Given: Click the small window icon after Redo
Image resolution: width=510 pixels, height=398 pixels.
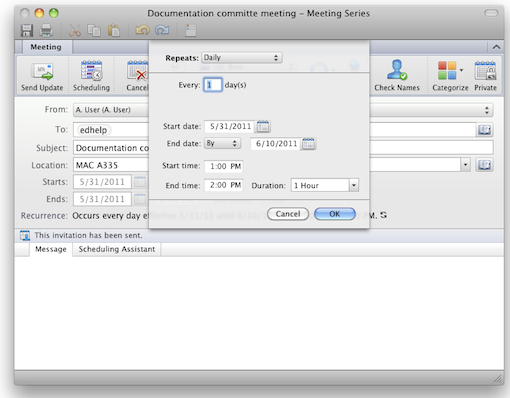Looking at the screenshot, I should click(x=191, y=30).
